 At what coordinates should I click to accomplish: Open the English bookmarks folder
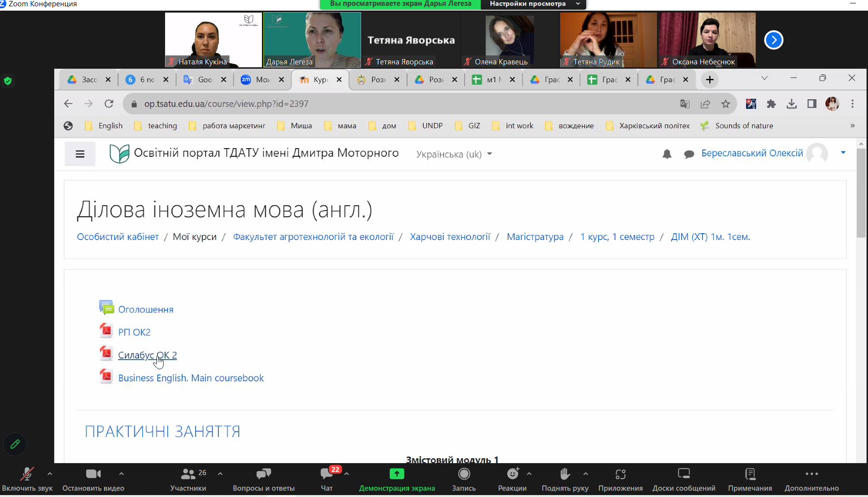click(104, 126)
